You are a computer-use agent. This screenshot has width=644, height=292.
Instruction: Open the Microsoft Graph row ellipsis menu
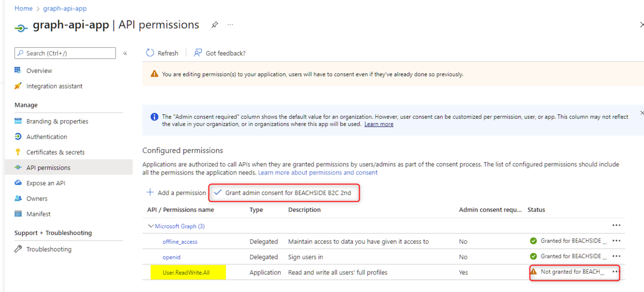click(616, 225)
